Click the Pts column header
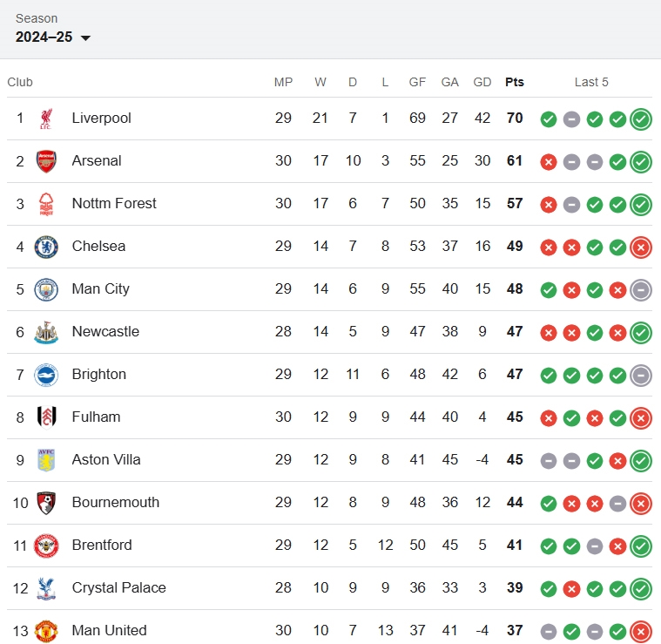The image size is (661, 644). click(515, 82)
